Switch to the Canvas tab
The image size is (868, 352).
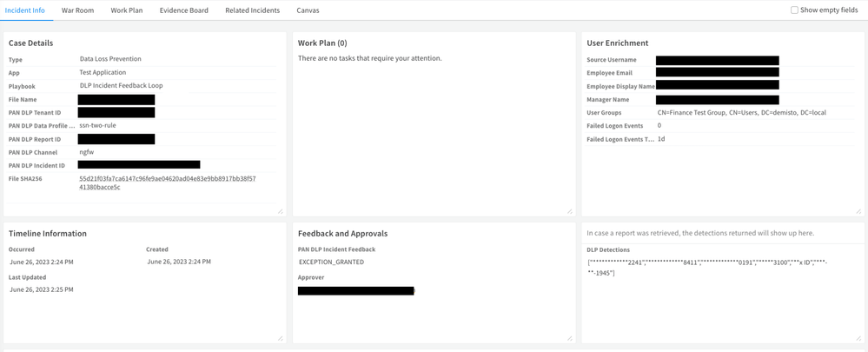[308, 10]
